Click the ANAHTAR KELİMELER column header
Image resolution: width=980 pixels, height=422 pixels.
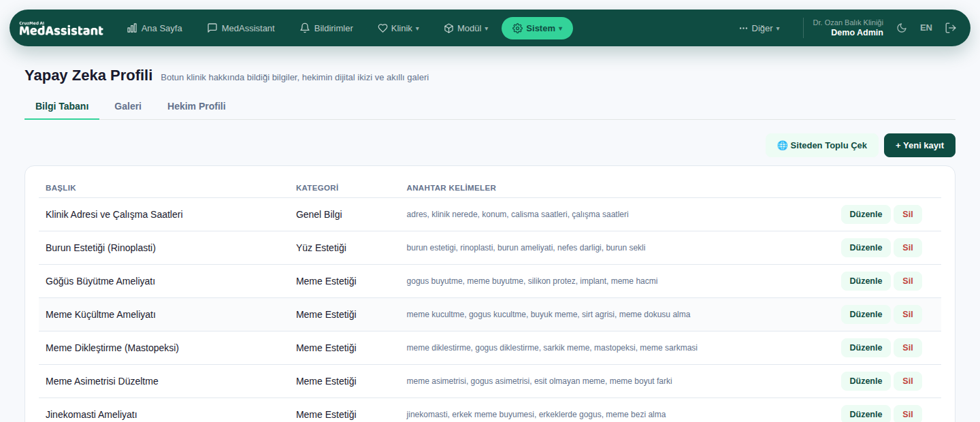(451, 188)
